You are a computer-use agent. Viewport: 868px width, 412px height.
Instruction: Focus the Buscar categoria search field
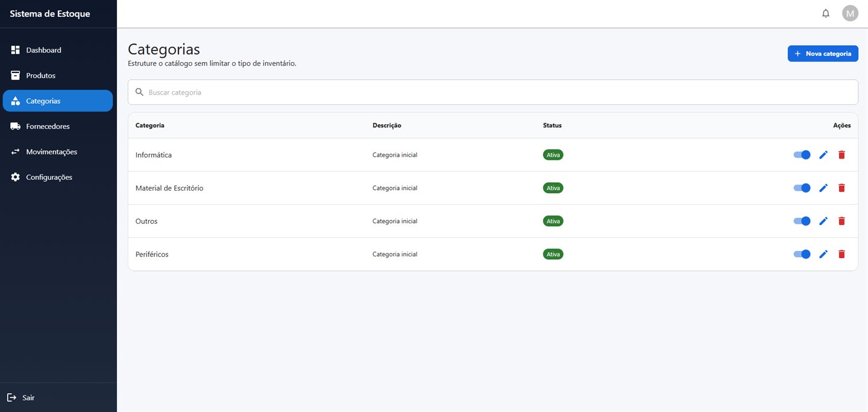[x=492, y=92]
